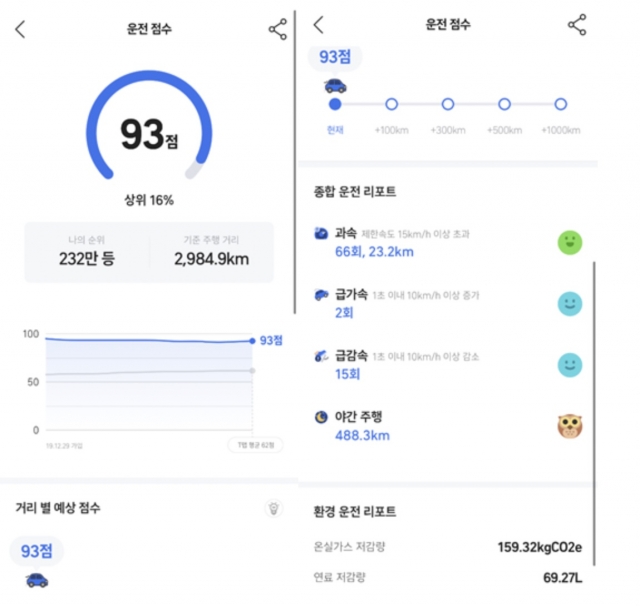Tap the teal smiley face for 급가속
This screenshot has height=606, width=640.
click(570, 304)
